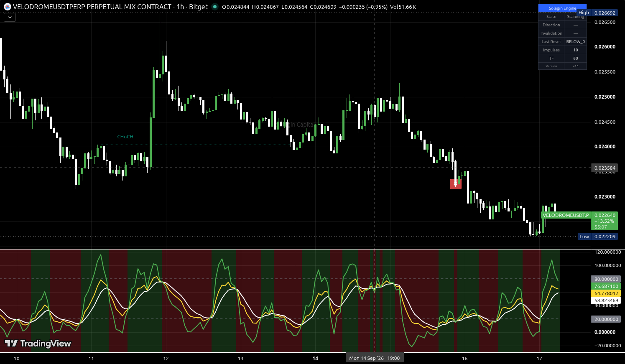625x364 pixels.
Task: Collapse the indicator legend chevron
Action: click(x=10, y=18)
